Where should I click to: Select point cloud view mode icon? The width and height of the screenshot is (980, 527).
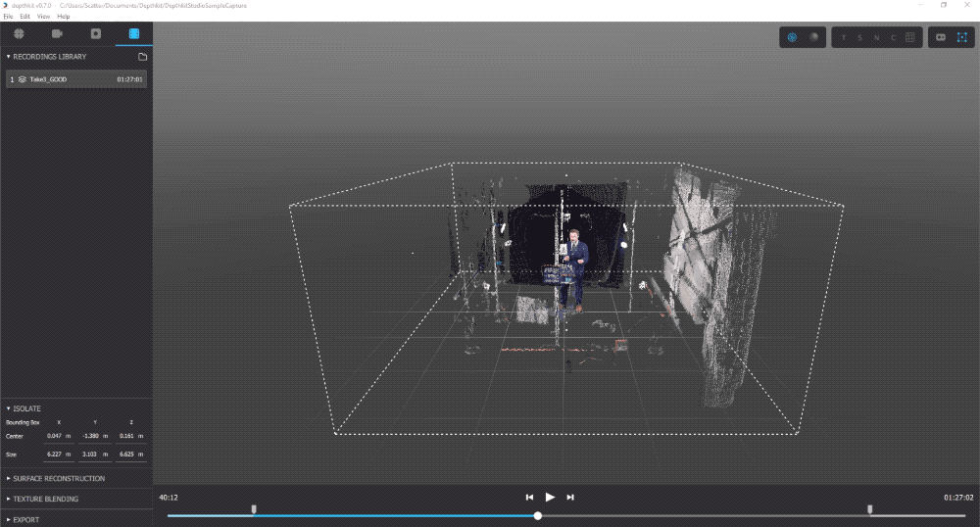coord(792,37)
